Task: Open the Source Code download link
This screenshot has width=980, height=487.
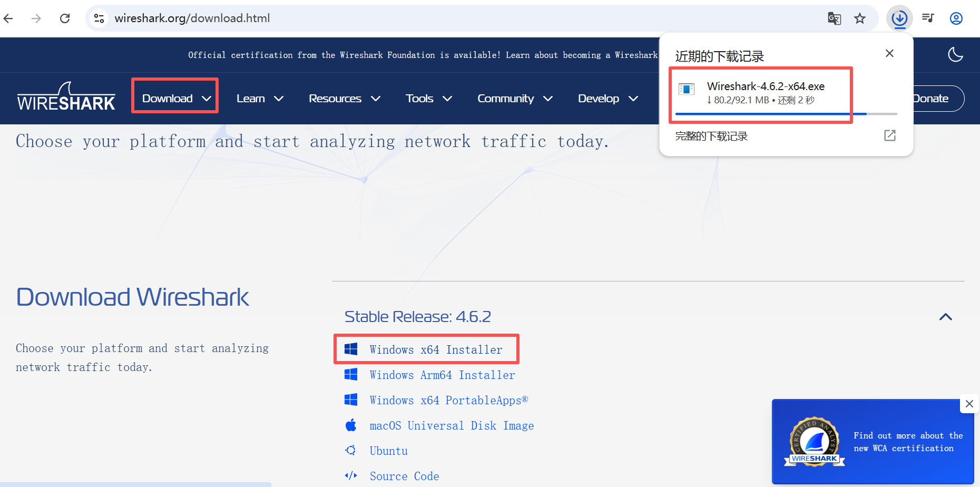Action: [404, 476]
